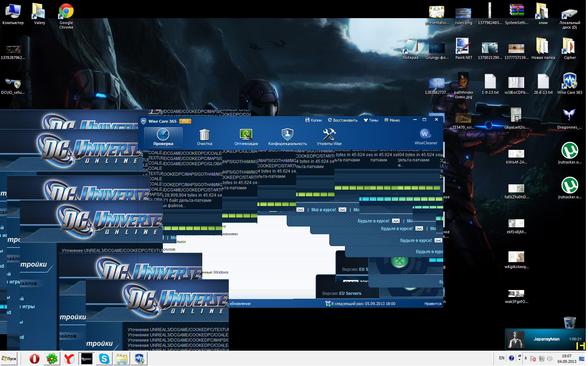Open the Компьютер desktop icon

[13, 15]
